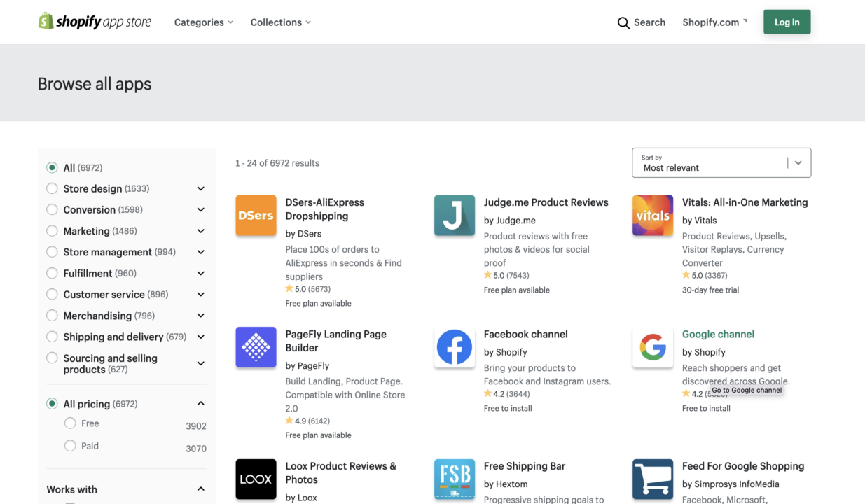
Task: Open the Vitals app icon
Action: click(653, 216)
